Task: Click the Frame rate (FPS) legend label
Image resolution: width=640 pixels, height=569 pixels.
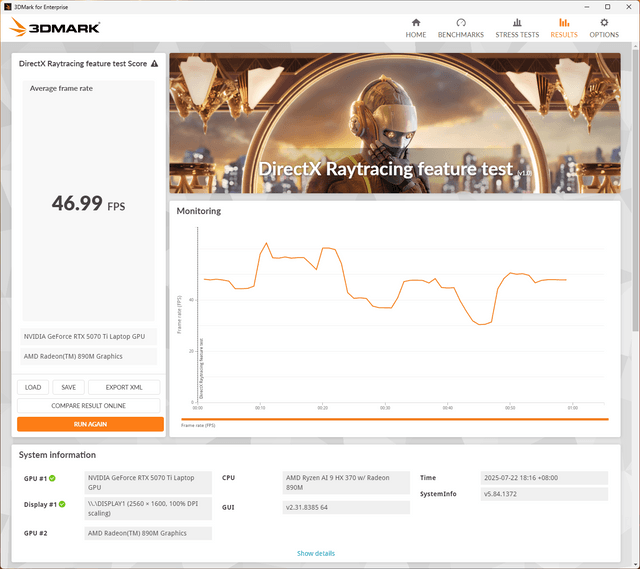Action: click(x=198, y=425)
